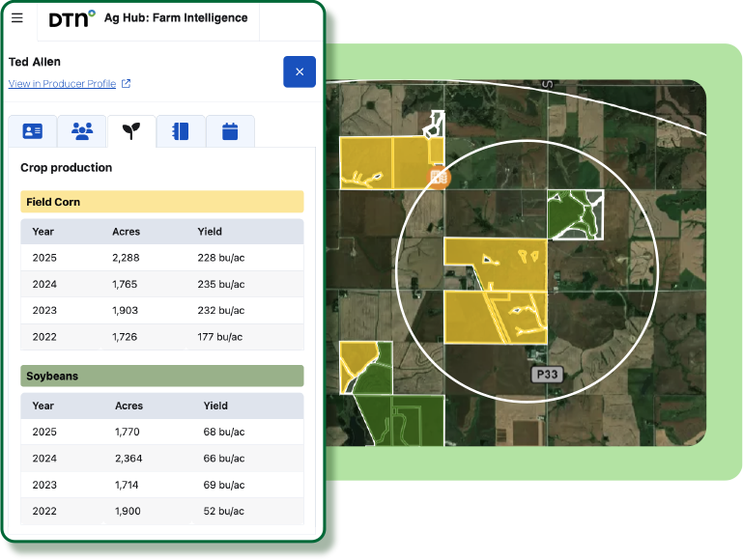Select the 2023 Field Corn row
The height and width of the screenshot is (560, 743).
[x=162, y=311]
